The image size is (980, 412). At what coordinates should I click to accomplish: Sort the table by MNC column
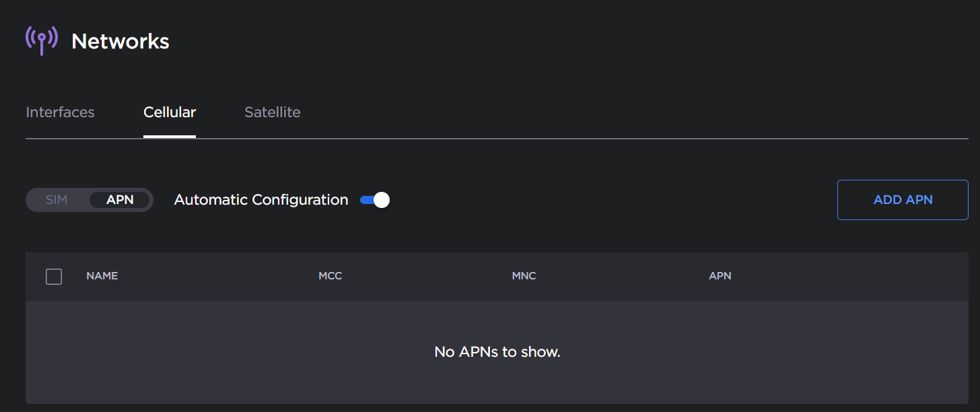[524, 276]
